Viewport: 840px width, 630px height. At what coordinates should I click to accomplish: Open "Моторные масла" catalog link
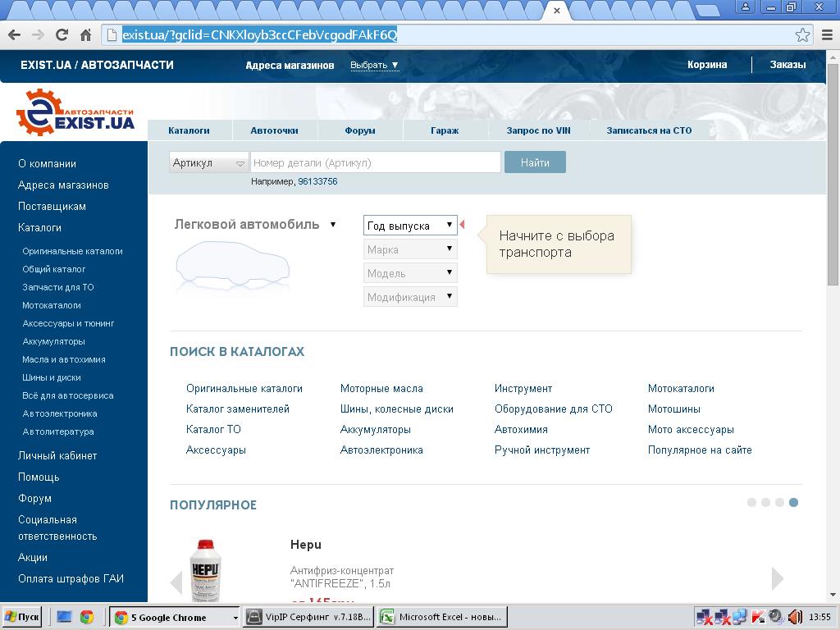point(381,388)
